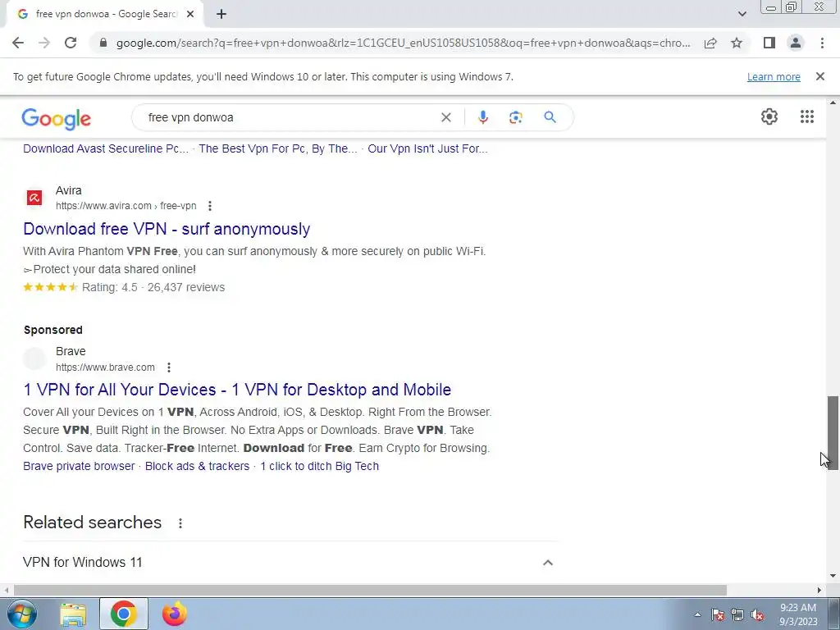Open Windows Explorer from taskbar
The height and width of the screenshot is (630, 840).
(73, 614)
